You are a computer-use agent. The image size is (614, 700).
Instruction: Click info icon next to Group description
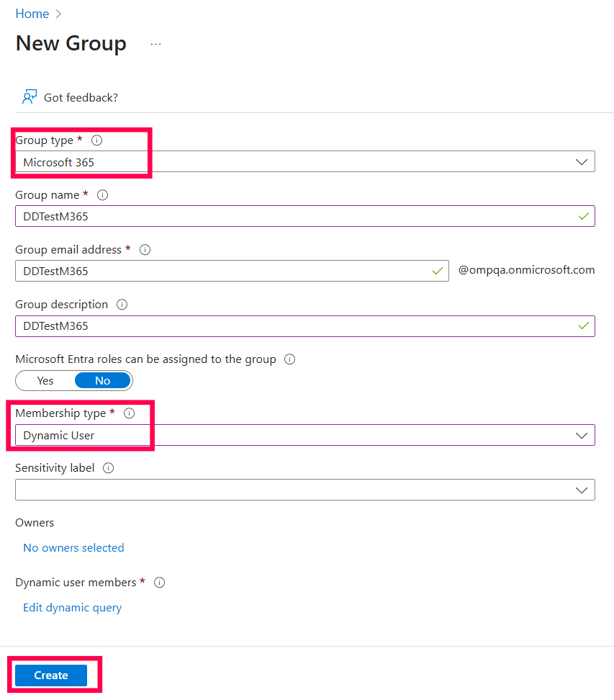click(122, 305)
